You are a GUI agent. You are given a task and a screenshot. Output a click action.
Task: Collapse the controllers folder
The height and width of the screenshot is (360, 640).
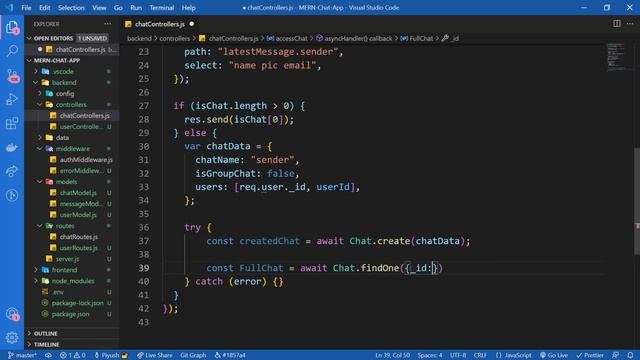click(x=71, y=104)
